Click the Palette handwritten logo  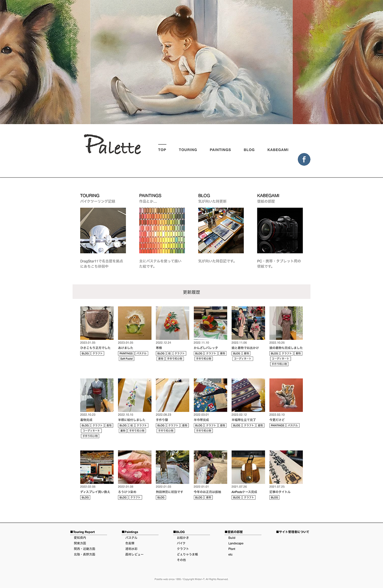(113, 145)
